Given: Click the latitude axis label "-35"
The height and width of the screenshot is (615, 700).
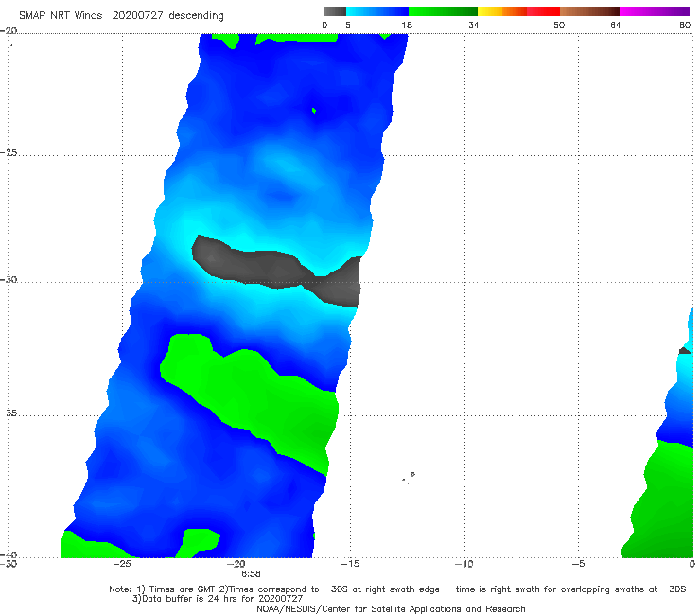Looking at the screenshot, I should (x=9, y=413).
